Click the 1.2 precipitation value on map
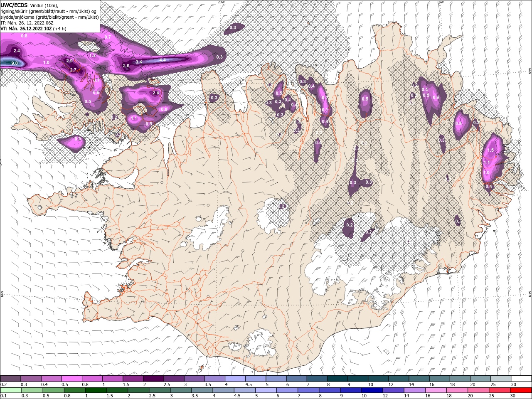This screenshot has height=399, width=532. click(x=93, y=55)
